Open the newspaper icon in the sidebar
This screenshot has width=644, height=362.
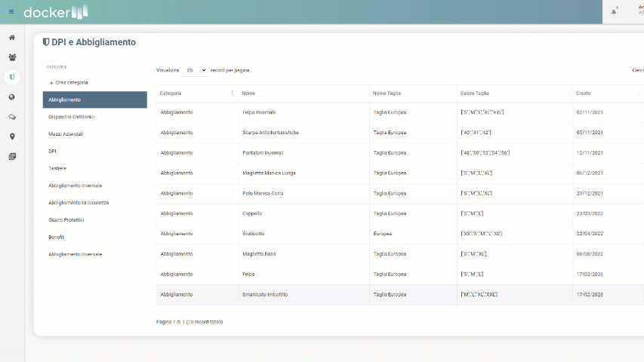click(x=12, y=157)
